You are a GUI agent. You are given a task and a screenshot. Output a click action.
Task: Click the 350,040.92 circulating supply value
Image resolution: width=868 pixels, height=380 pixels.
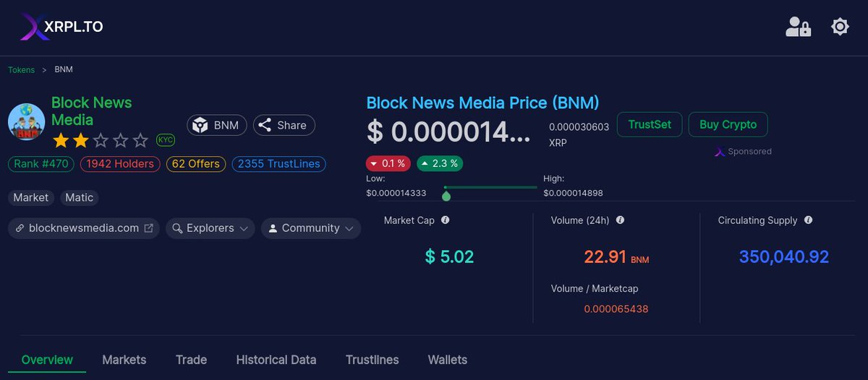point(784,256)
